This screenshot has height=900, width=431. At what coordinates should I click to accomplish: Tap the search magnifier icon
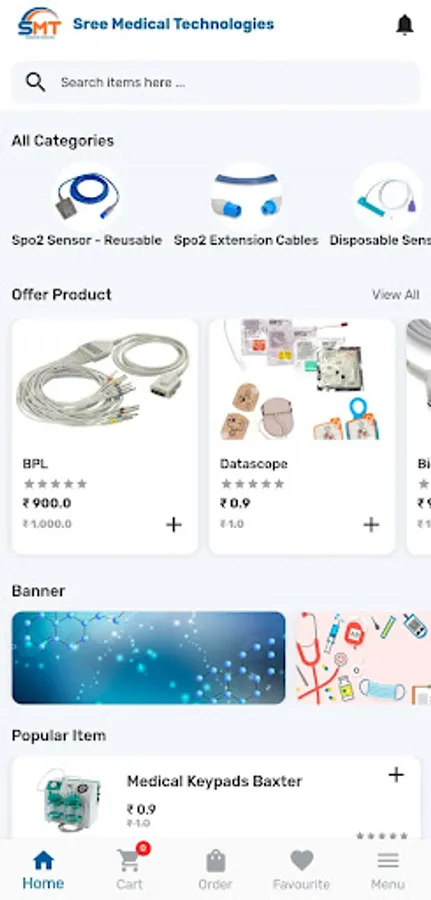36,83
